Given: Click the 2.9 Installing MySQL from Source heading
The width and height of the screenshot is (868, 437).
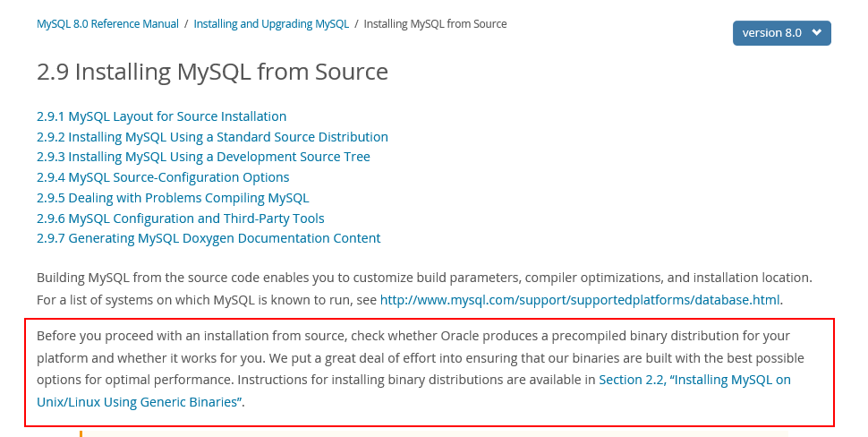Looking at the screenshot, I should click(x=212, y=72).
